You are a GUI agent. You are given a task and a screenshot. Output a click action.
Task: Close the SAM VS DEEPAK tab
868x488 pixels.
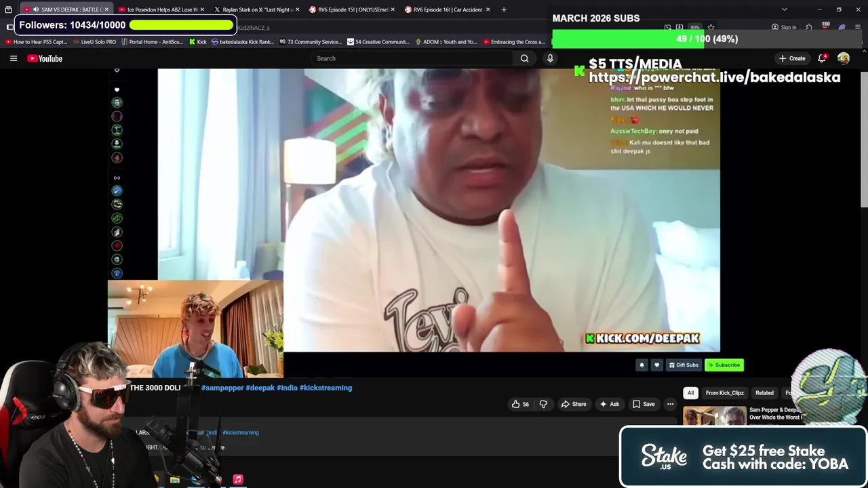coord(106,9)
